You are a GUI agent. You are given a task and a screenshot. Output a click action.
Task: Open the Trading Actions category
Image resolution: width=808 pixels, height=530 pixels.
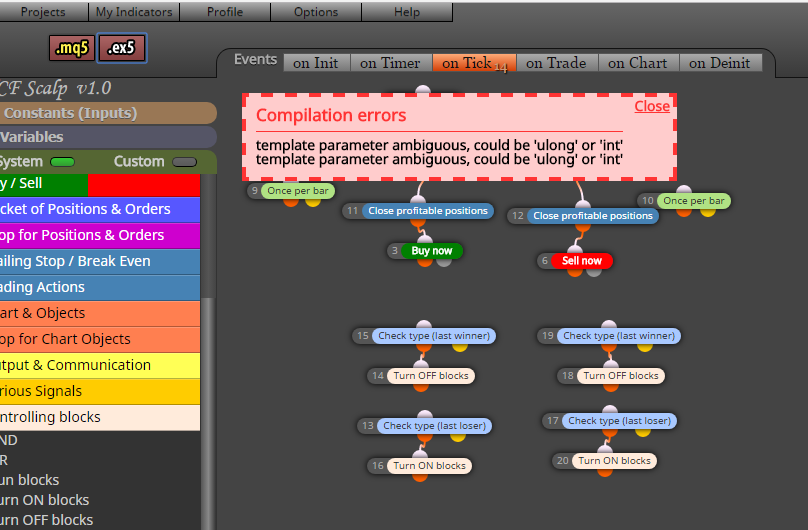99,287
